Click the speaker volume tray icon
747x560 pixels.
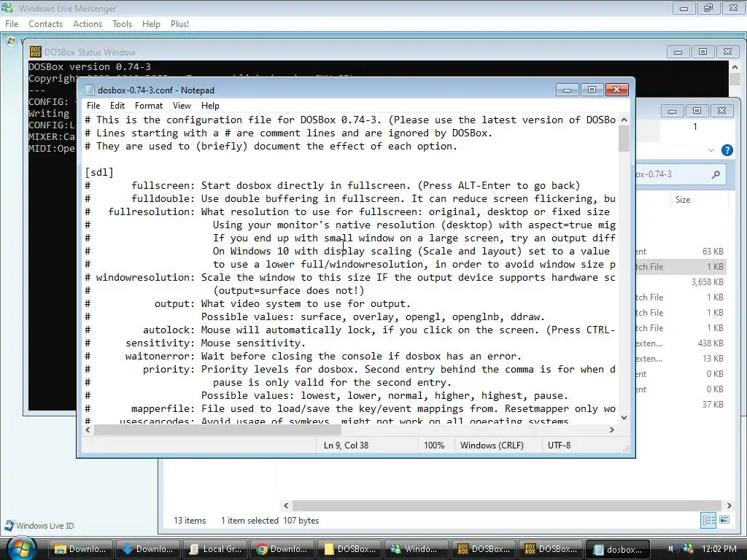pyautogui.click(x=671, y=549)
